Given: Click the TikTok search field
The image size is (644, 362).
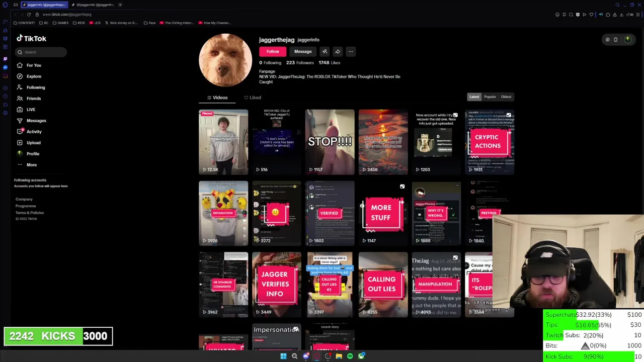Looking at the screenshot, I should click(40, 52).
